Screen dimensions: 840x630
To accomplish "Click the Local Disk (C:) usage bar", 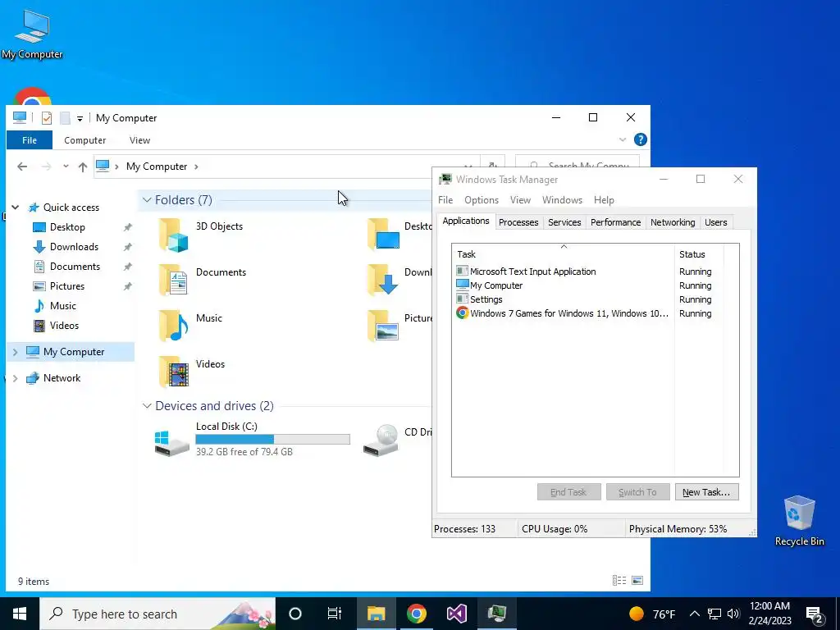I will pyautogui.click(x=272, y=440).
